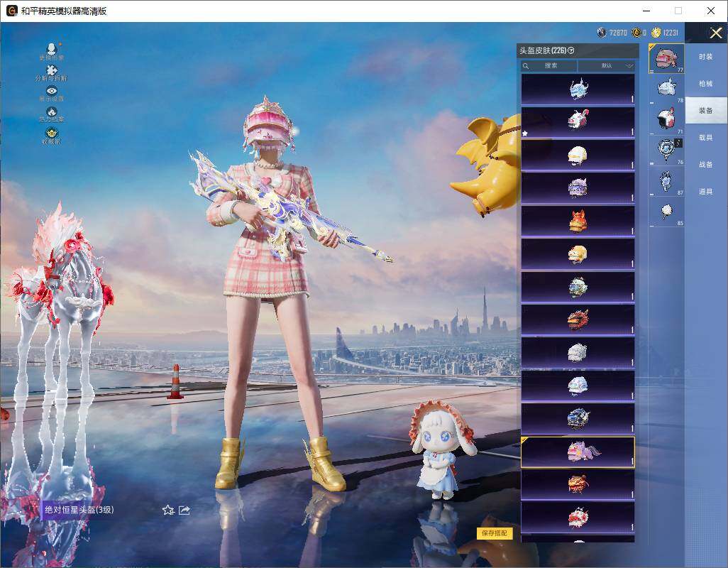Select the blue item category numbered 87
The image size is (728, 568).
pos(666,180)
